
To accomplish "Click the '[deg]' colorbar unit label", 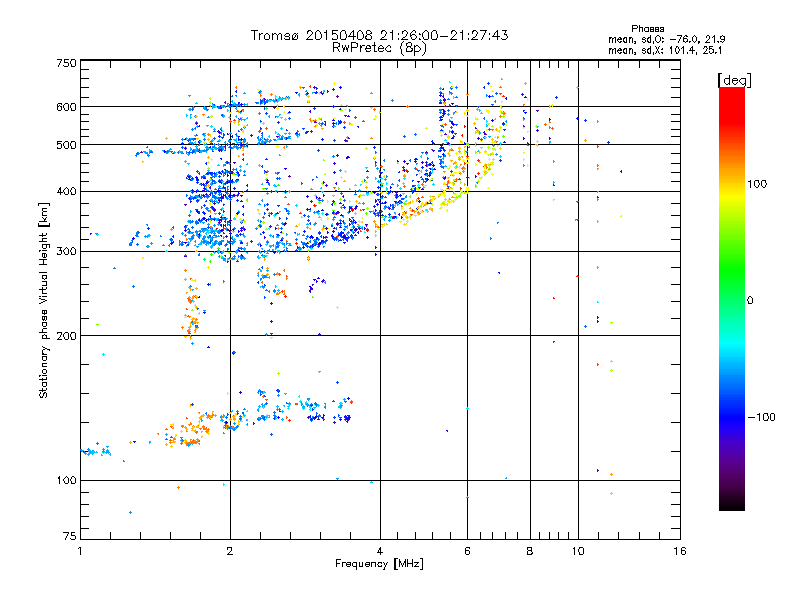I will click(734, 80).
